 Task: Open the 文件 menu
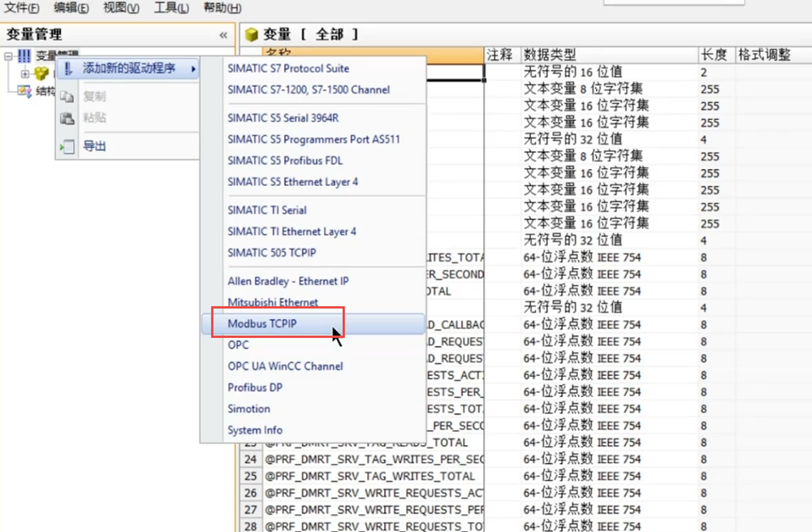[x=22, y=7]
